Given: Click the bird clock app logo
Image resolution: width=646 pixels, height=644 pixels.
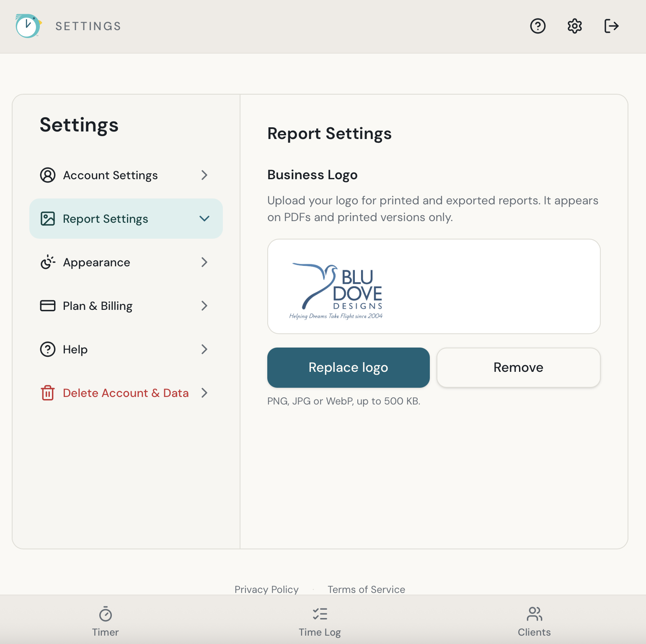Looking at the screenshot, I should (x=28, y=26).
